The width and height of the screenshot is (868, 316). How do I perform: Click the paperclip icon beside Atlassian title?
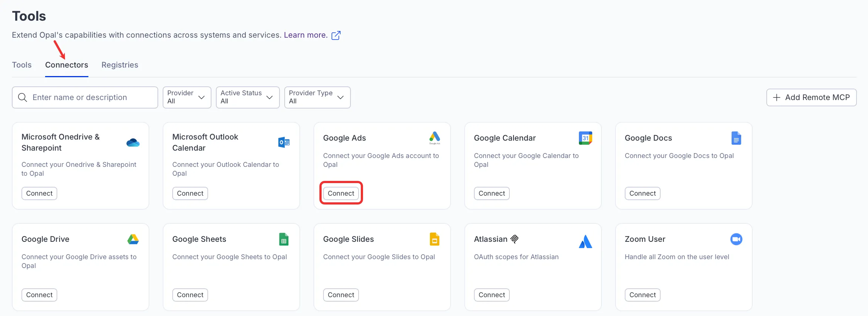point(514,239)
